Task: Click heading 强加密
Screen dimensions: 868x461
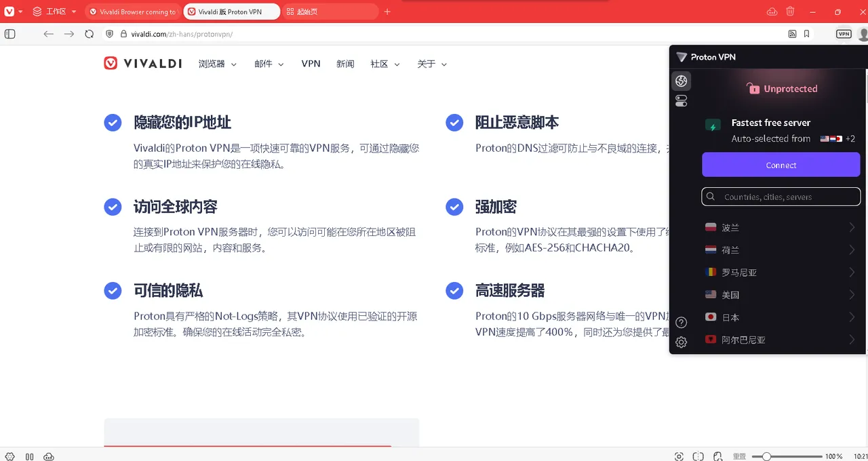Action: click(496, 207)
